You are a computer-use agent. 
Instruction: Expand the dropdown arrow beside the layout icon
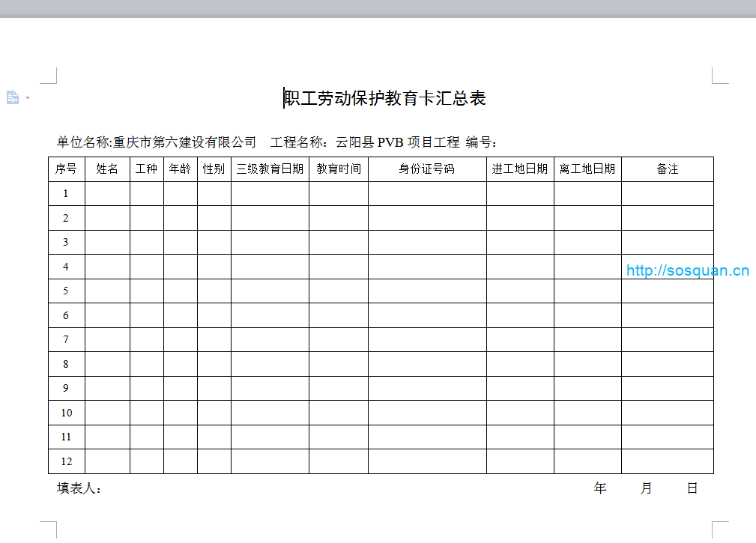point(28,97)
